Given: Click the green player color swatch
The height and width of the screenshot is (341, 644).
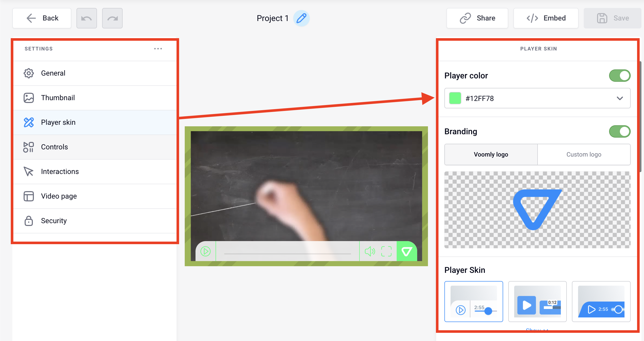Looking at the screenshot, I should 455,98.
